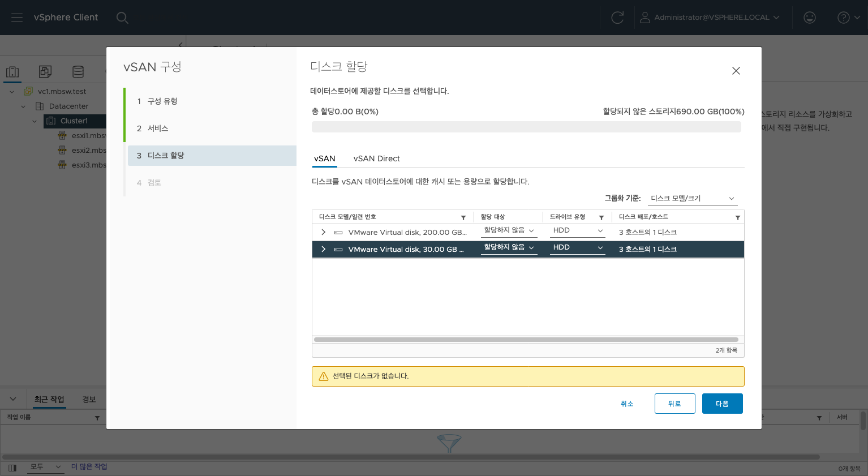Open 할당 대상 dropdown for 200.00 GB disk
This screenshot has width=868, height=476.
[509, 230]
